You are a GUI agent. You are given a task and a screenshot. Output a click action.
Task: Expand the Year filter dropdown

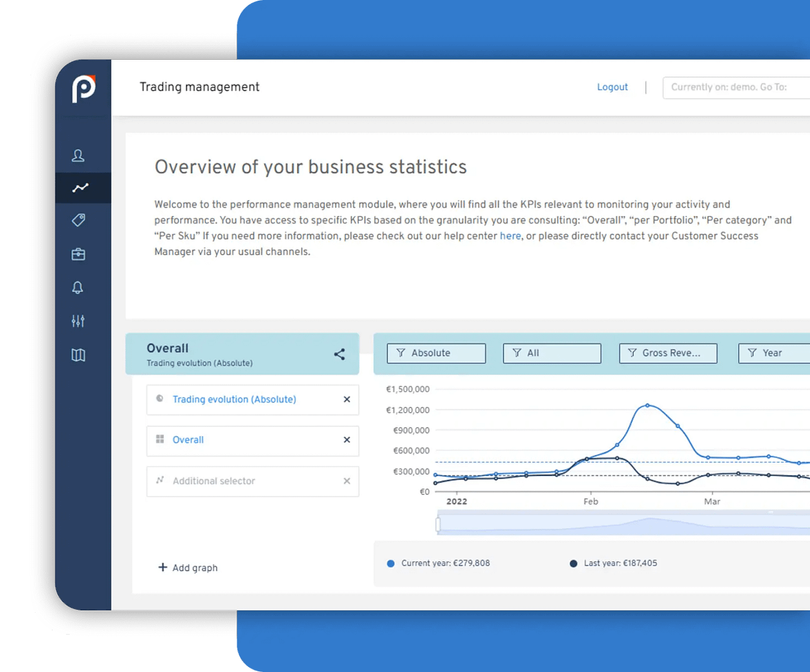coord(773,353)
